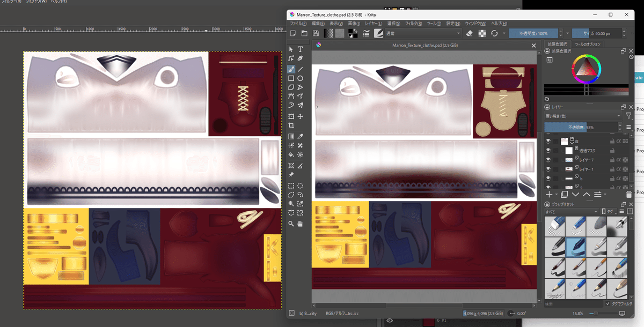Select the Move tool in Krita toolbox
This screenshot has width=644, height=327.
point(301,116)
